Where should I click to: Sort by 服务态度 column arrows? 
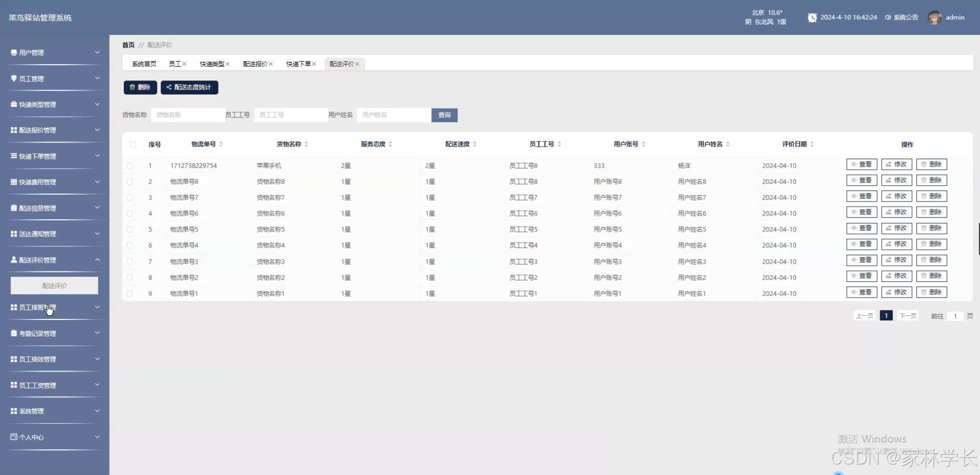click(x=391, y=144)
